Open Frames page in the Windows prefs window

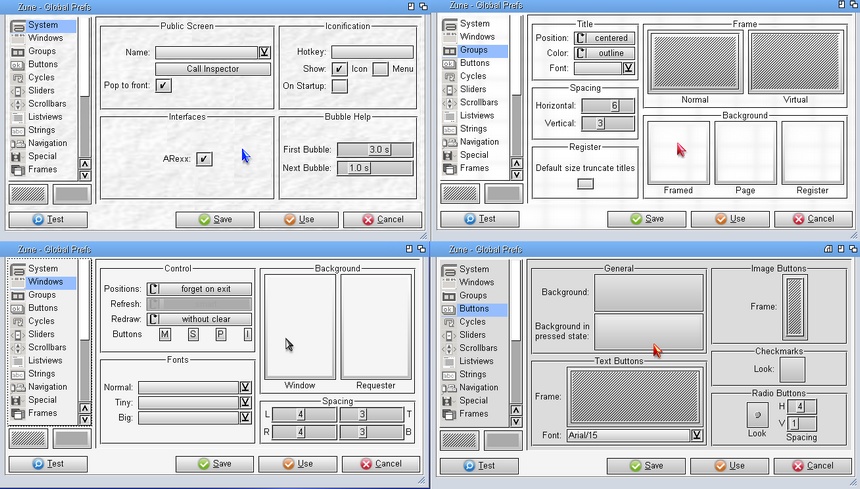click(19, 413)
